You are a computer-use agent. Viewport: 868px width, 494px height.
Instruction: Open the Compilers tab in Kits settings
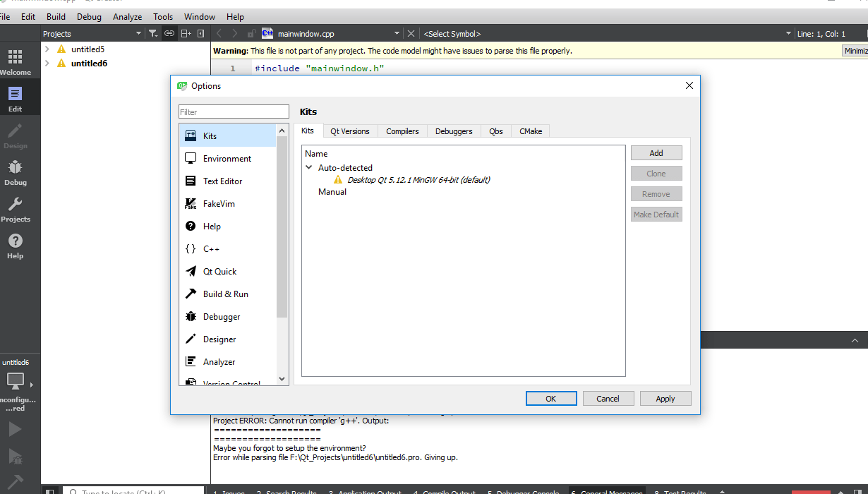pos(402,131)
